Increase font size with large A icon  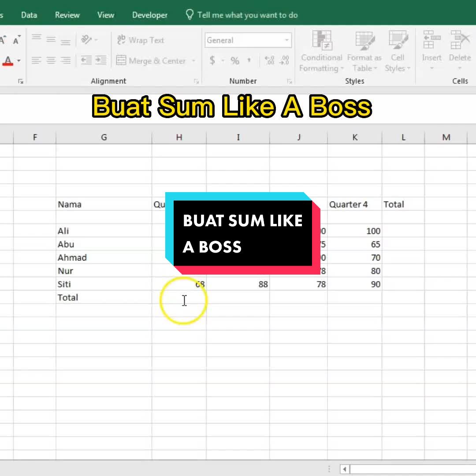click(x=3, y=40)
